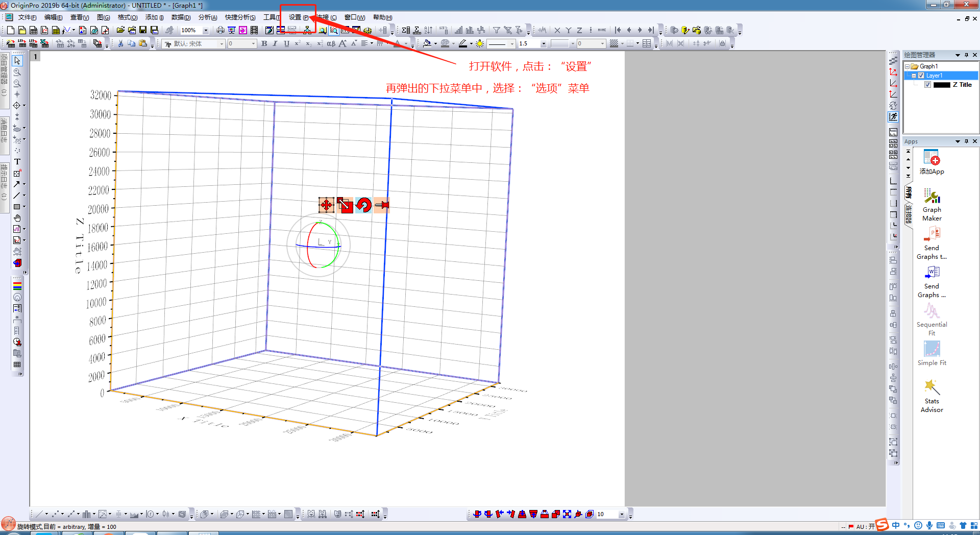980x535 pixels.
Task: Open Send Graphs to Word app
Action: click(932, 281)
